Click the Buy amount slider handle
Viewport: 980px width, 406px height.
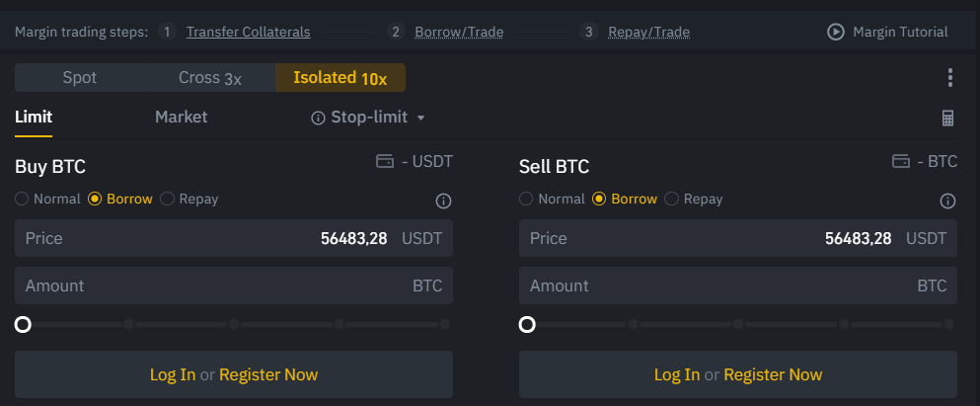coord(23,324)
